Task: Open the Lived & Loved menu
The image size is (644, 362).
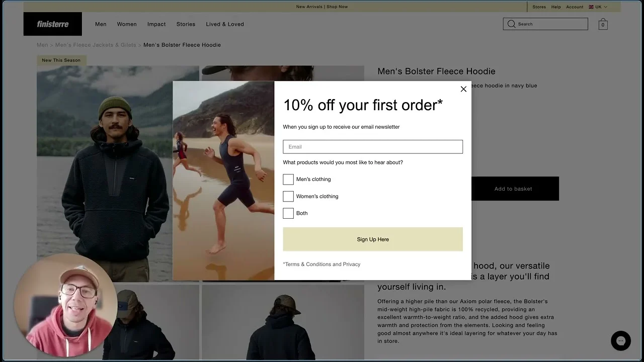Action: (x=225, y=24)
